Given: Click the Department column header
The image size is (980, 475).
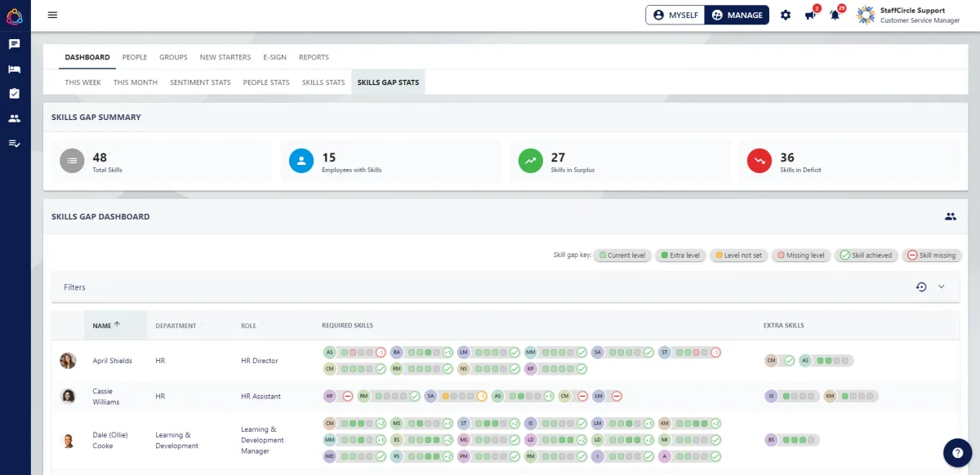Looking at the screenshot, I should pyautogui.click(x=176, y=326).
